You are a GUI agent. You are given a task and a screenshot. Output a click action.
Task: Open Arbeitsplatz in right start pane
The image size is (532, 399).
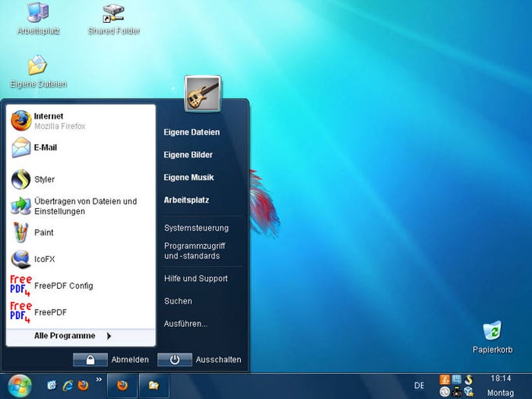point(186,200)
